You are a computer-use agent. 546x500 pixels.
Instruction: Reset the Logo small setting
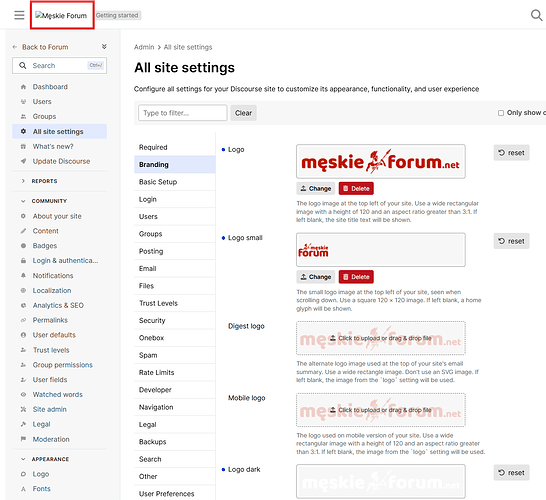511,241
